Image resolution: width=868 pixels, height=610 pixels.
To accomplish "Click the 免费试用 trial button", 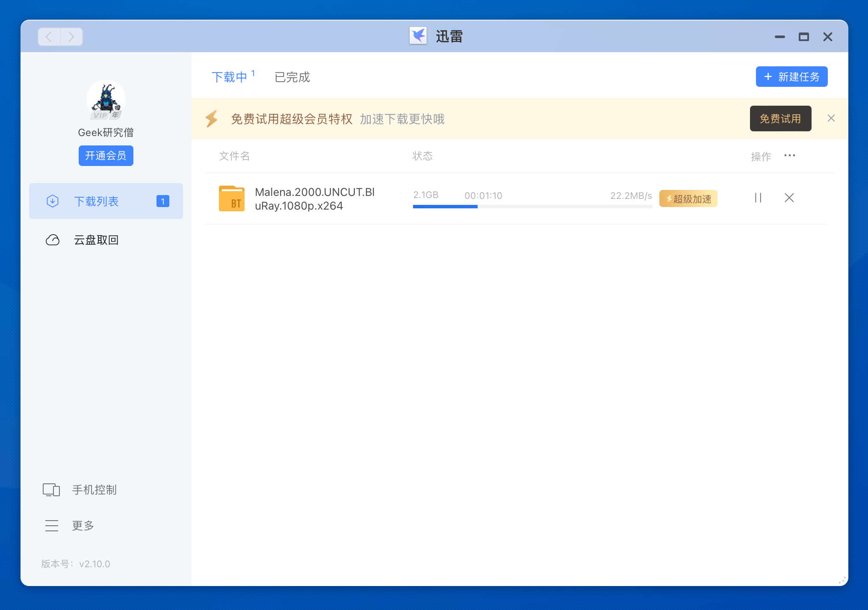I will pyautogui.click(x=780, y=118).
